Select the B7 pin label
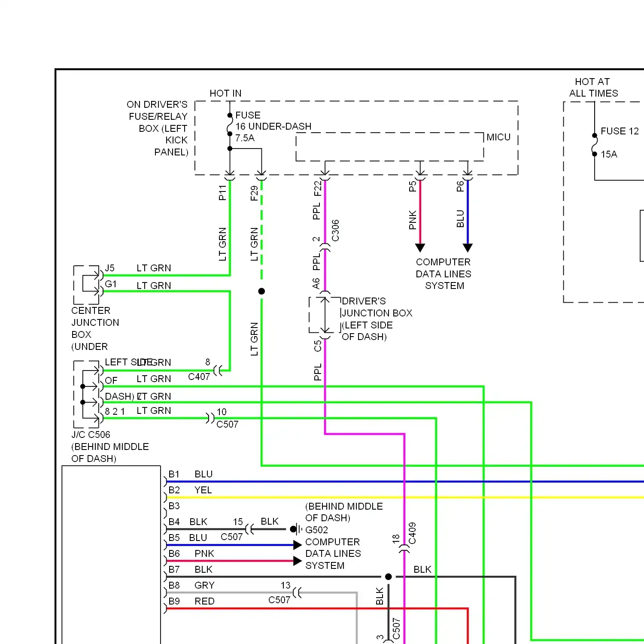The width and height of the screenshot is (644, 644). [x=174, y=569]
